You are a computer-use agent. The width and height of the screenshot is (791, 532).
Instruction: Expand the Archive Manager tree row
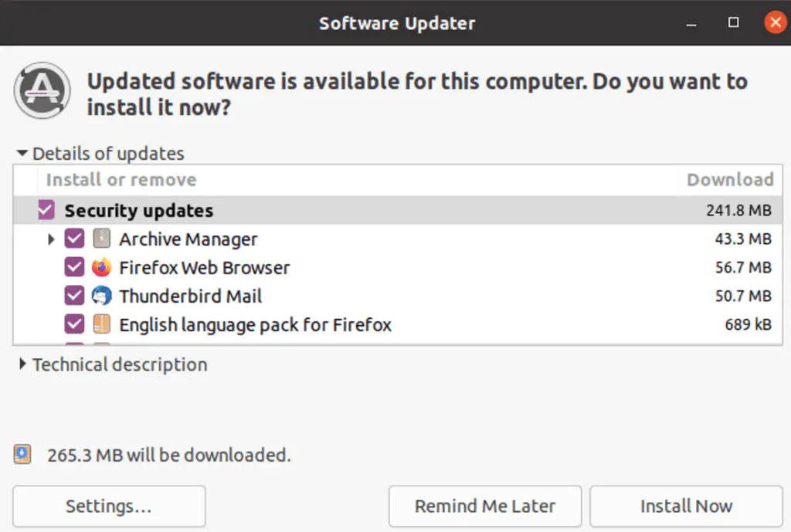(x=51, y=239)
